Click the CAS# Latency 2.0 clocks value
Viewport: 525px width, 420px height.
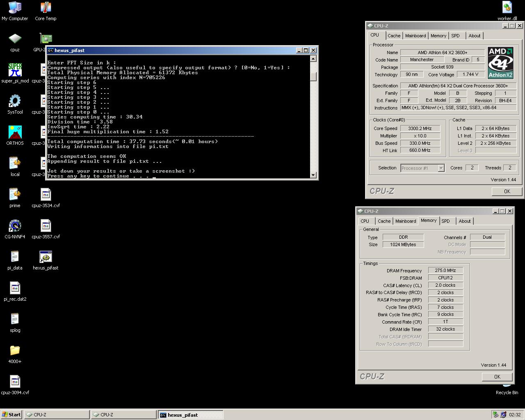[x=445, y=285]
